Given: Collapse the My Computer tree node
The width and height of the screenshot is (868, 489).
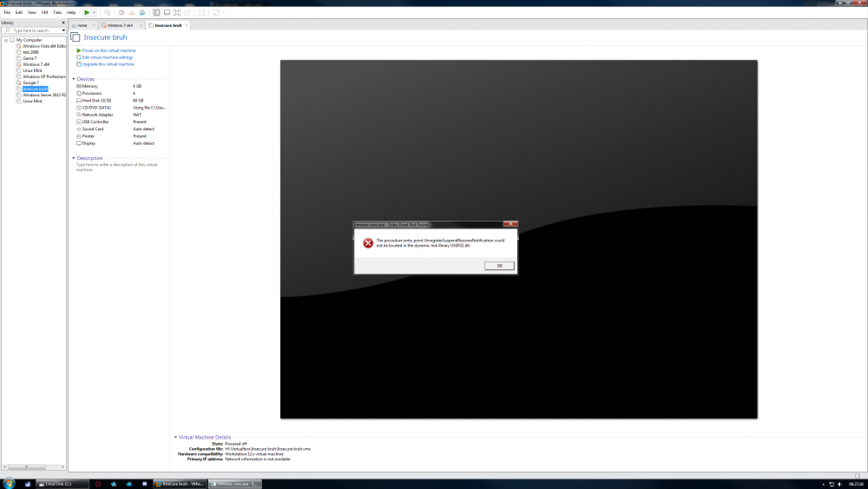Looking at the screenshot, I should pyautogui.click(x=6, y=41).
